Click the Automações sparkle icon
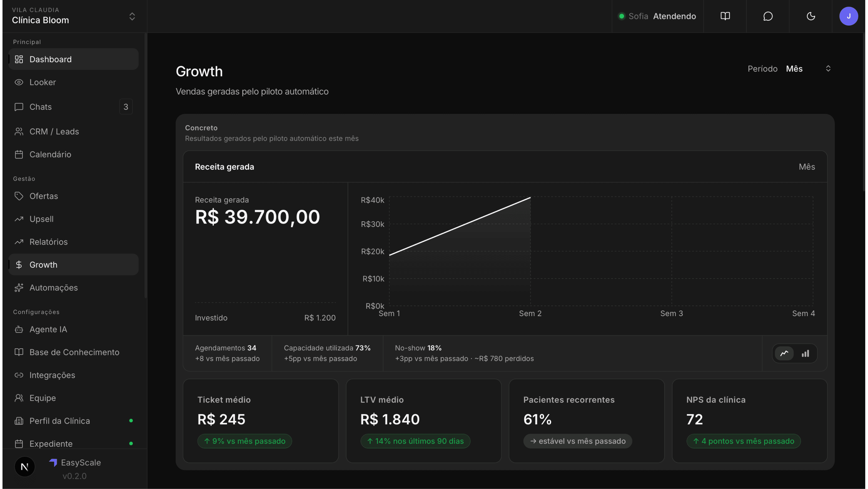The height and width of the screenshot is (489, 868). point(19,288)
